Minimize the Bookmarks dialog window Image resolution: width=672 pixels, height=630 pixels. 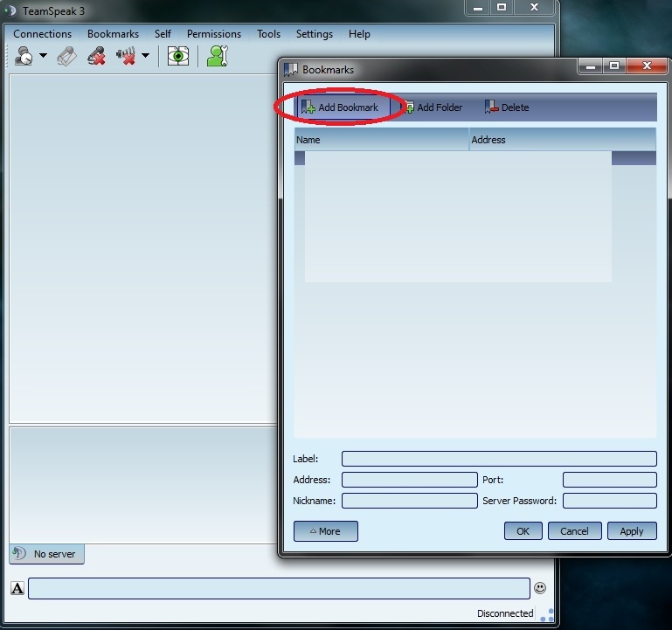point(591,66)
